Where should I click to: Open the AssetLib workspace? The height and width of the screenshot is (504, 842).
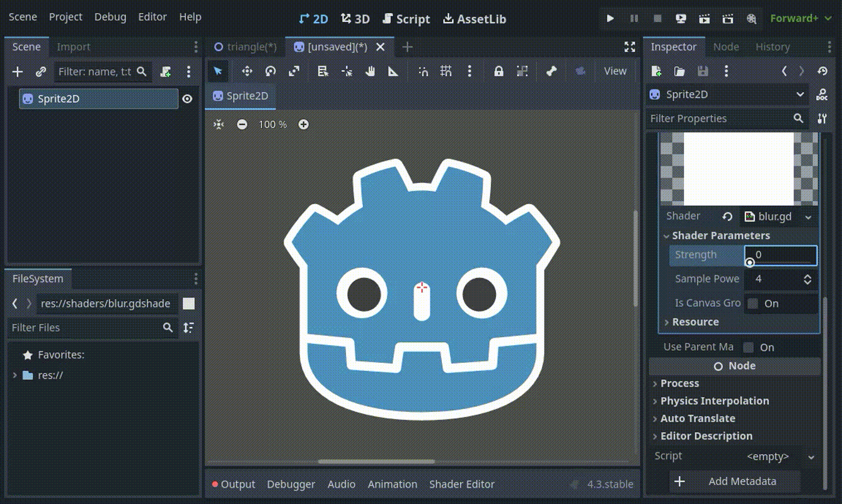475,19
